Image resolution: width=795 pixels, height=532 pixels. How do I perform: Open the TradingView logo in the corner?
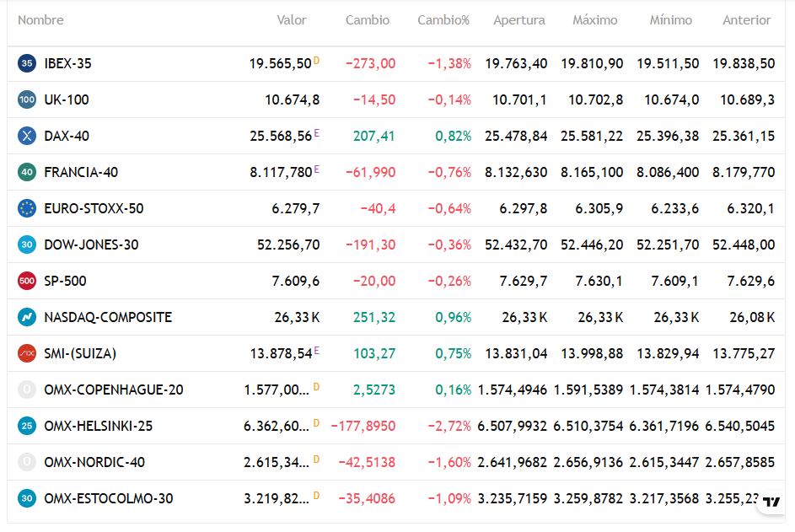coord(771,502)
